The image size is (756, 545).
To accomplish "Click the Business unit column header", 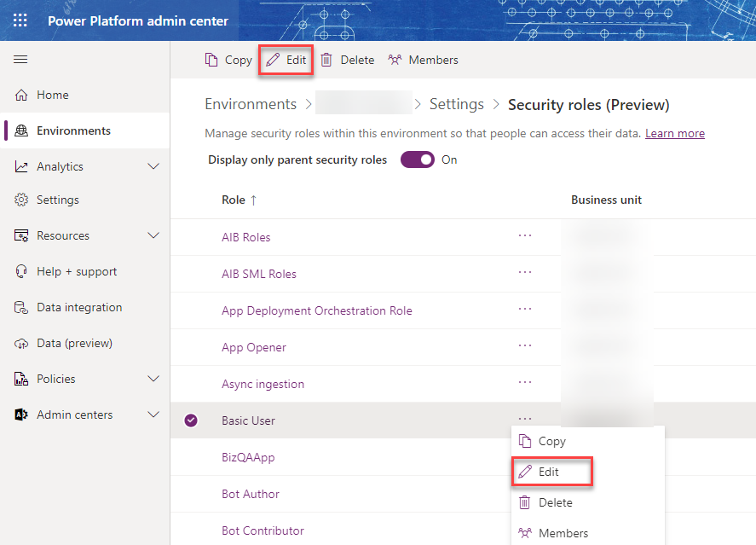I will [606, 200].
